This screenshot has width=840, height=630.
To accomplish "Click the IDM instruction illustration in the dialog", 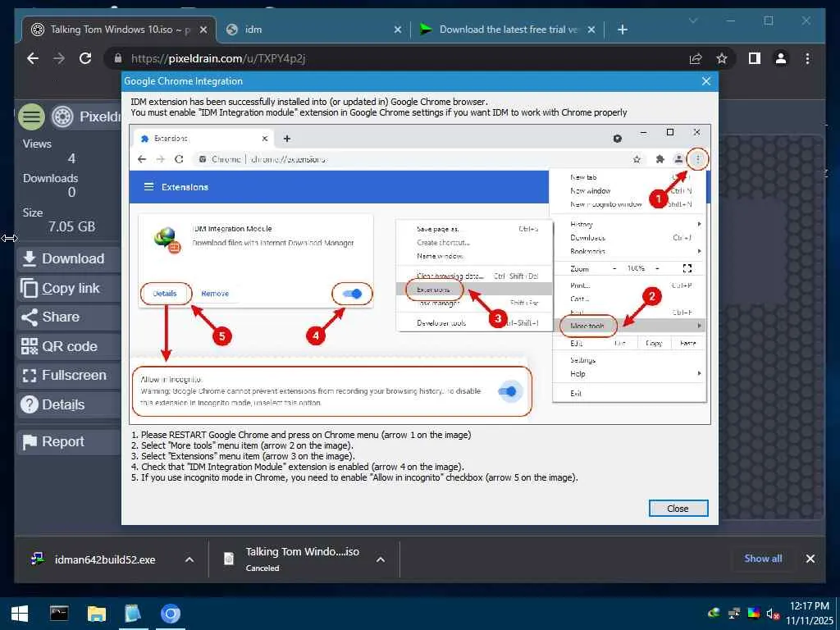I will [x=419, y=274].
